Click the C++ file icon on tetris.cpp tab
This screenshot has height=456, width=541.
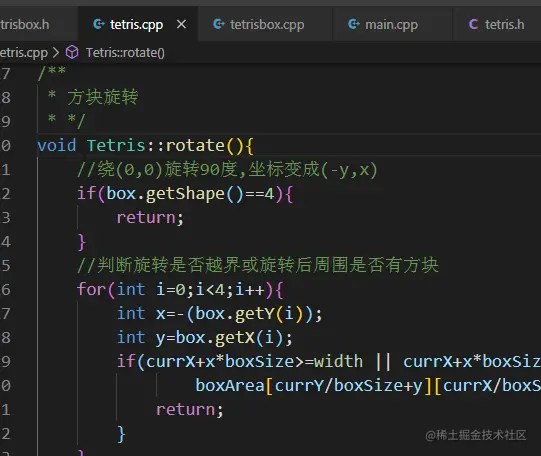(99, 24)
